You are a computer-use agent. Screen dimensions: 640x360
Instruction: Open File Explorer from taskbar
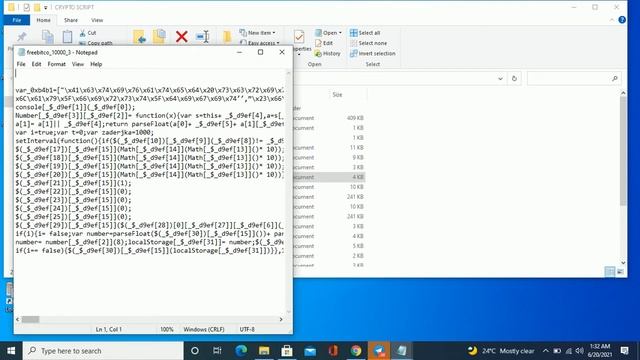(x=264, y=351)
